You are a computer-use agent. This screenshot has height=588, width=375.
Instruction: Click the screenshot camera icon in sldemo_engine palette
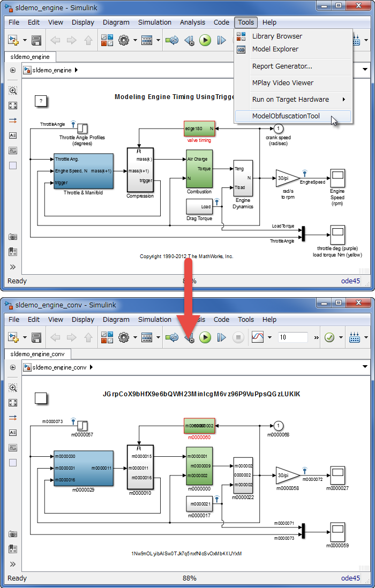13,237
